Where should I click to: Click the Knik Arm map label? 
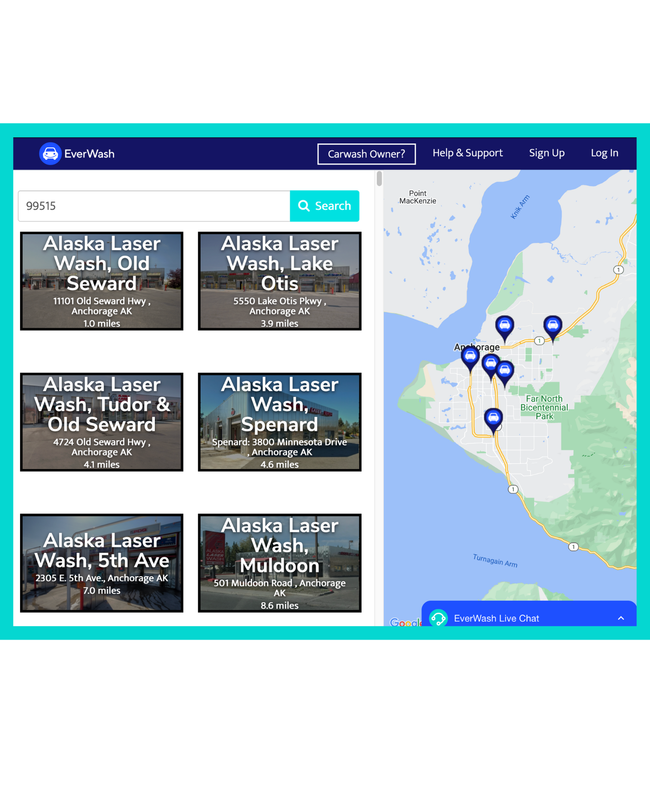click(x=520, y=207)
